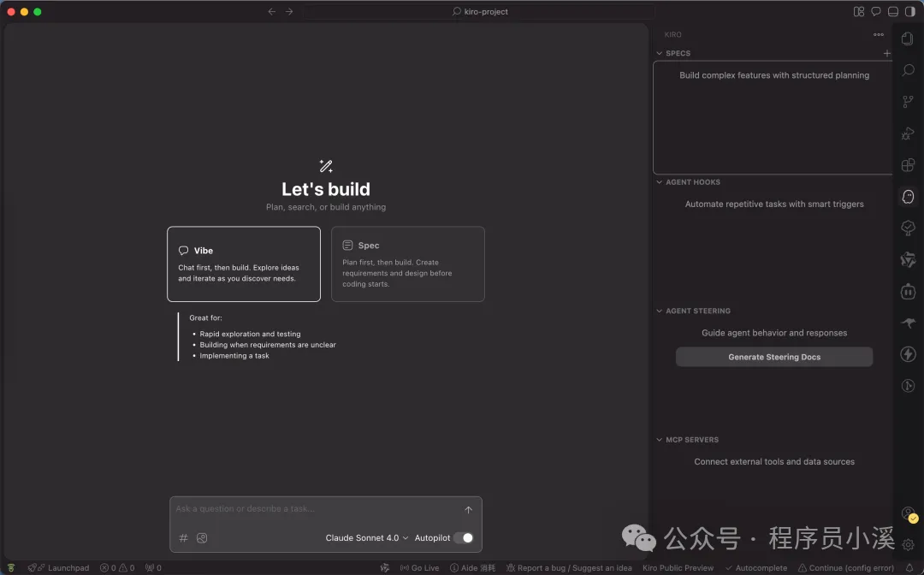Click Launchpad in the status bar
Viewport: 924px width, 575px height.
pyautogui.click(x=58, y=568)
